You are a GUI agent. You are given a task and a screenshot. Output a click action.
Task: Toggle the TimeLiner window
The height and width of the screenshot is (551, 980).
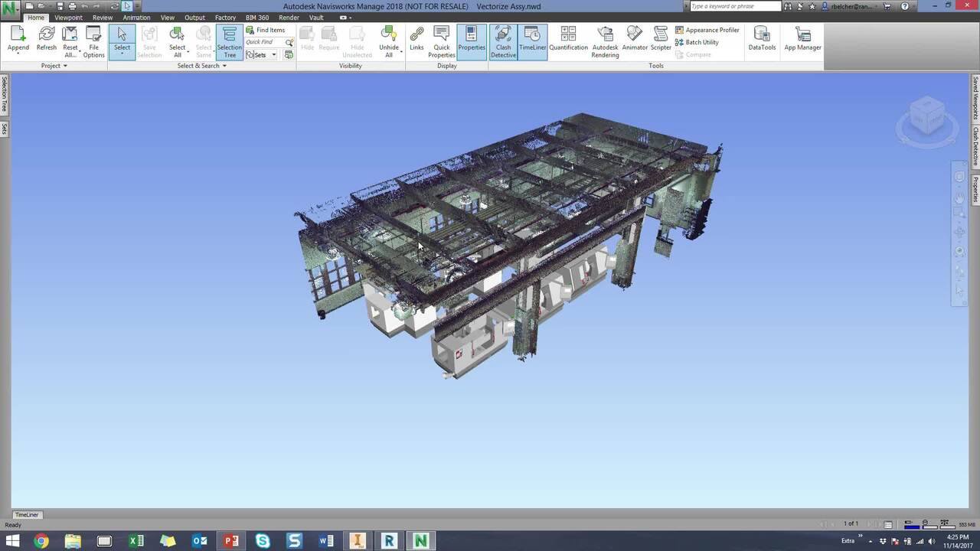click(533, 42)
